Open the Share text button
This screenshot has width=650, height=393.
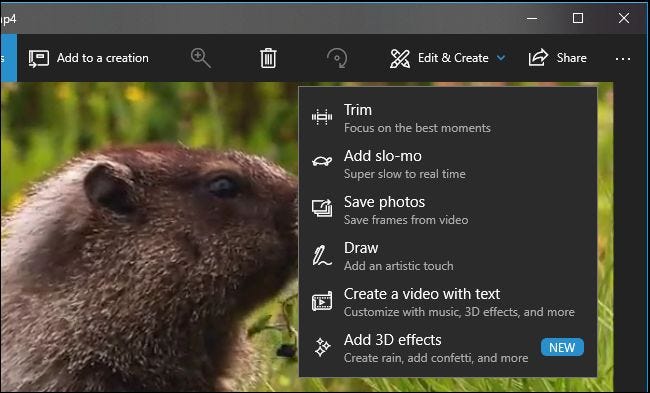click(x=572, y=58)
